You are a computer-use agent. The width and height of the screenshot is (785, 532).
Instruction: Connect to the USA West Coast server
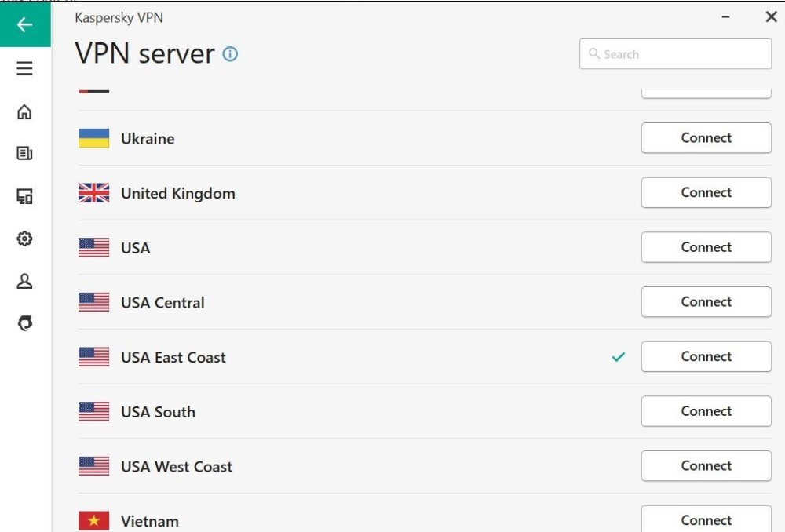tap(705, 465)
